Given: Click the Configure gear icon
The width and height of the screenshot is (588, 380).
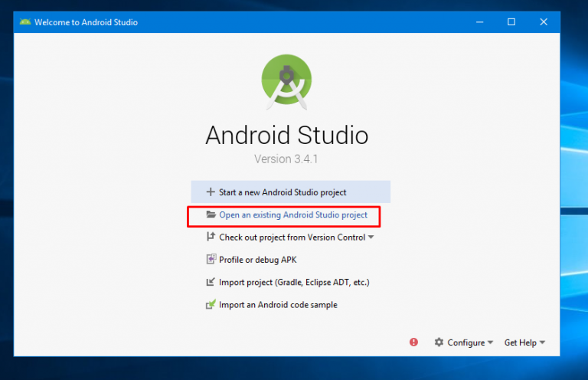Looking at the screenshot, I should (439, 342).
